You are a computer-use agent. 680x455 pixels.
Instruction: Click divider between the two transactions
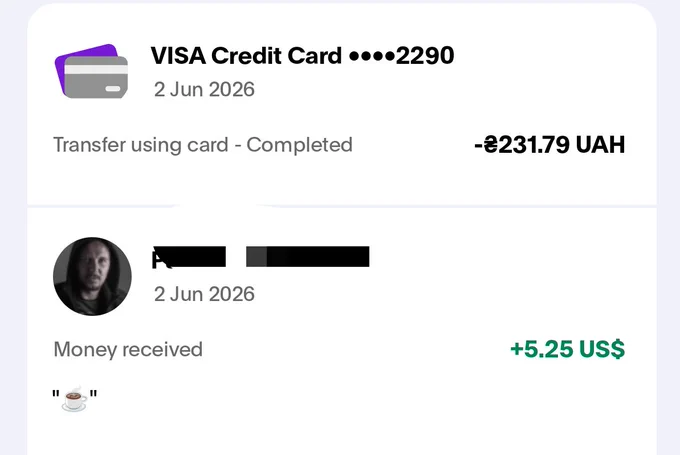342,206
